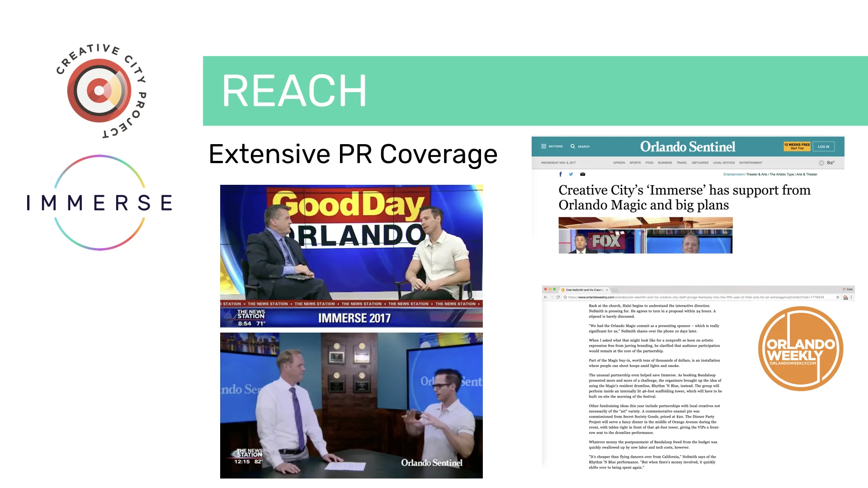Image resolution: width=868 pixels, height=488 pixels.
Task: Bookmark page with star icon
Action: click(x=838, y=297)
